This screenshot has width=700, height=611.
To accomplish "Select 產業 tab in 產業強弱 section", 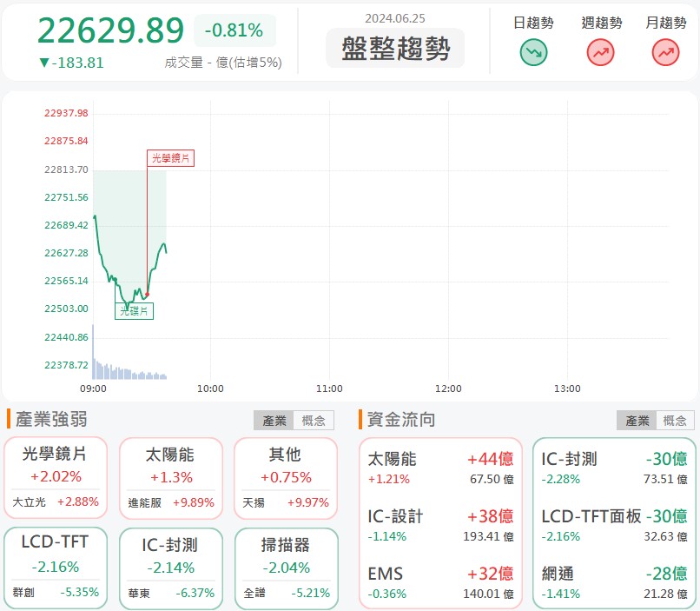I will (x=274, y=421).
